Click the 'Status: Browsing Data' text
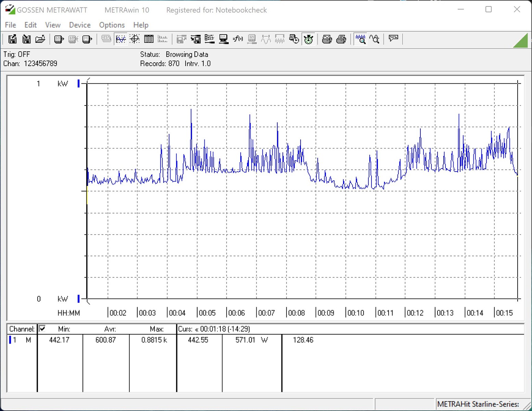Screen dimensions: 532x411 click(174, 54)
